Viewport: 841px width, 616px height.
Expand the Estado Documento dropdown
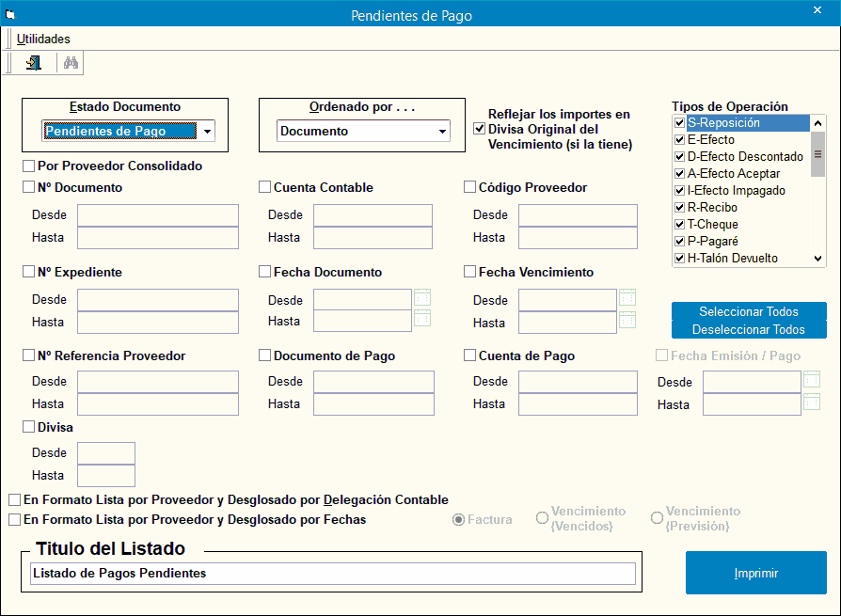pyautogui.click(x=207, y=132)
